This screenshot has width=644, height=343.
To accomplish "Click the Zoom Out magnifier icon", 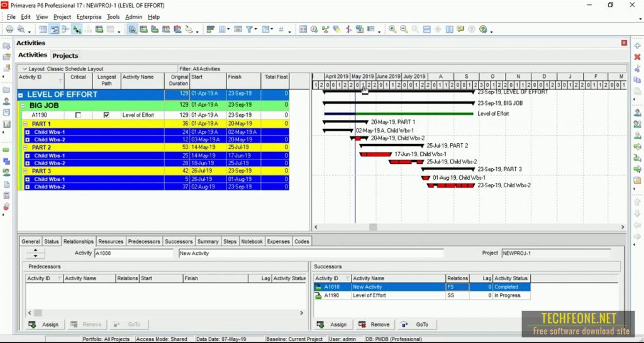I will click(x=404, y=29).
